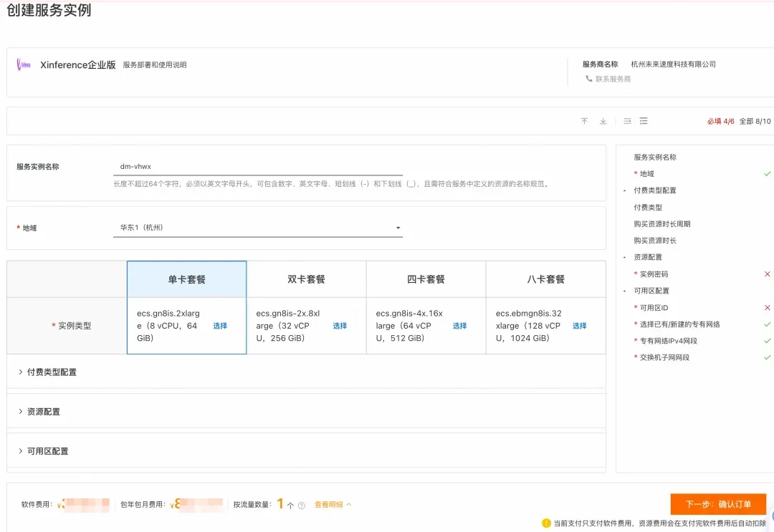
Task: Click the collapse-all list icon
Action: [627, 121]
